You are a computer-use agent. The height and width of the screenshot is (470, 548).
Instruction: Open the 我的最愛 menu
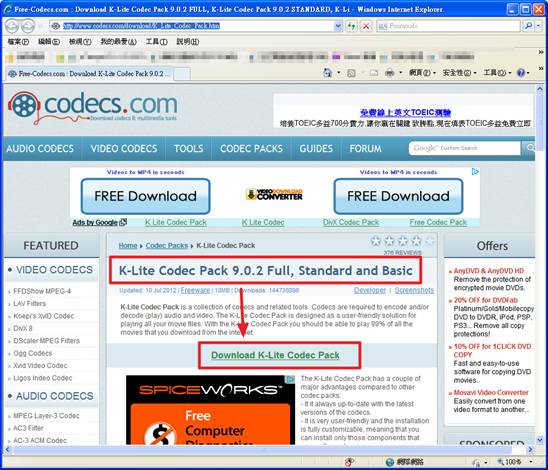[x=118, y=42]
